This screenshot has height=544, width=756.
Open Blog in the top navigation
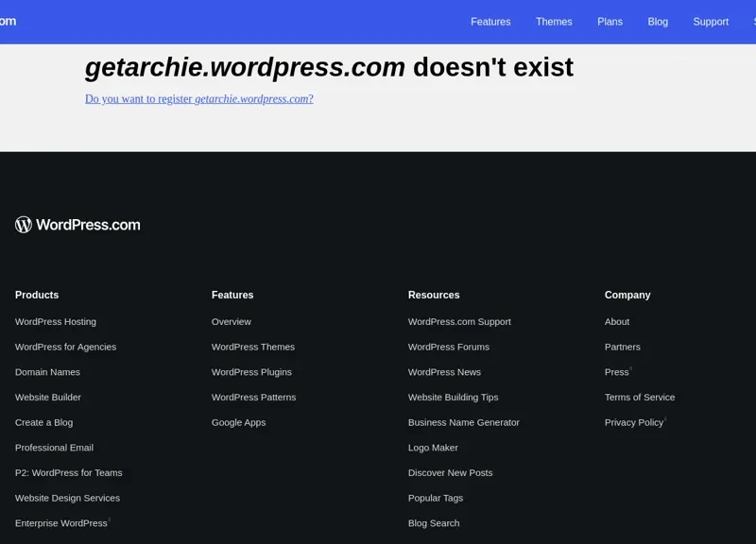[x=658, y=22]
